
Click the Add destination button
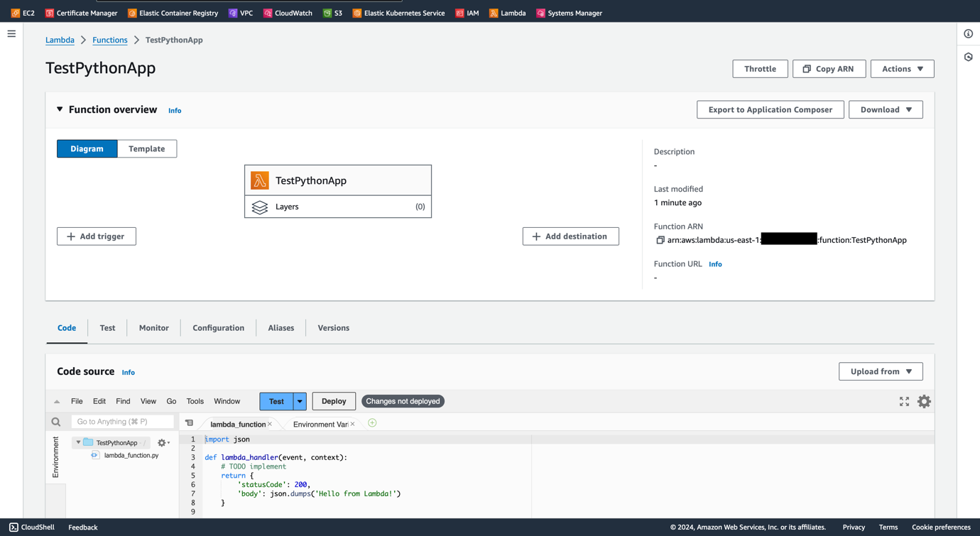point(570,236)
